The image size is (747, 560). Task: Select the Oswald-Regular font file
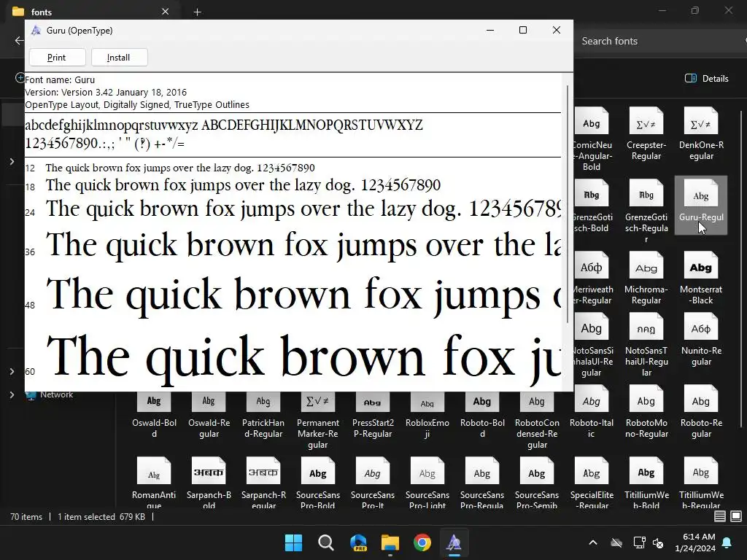tap(209, 415)
